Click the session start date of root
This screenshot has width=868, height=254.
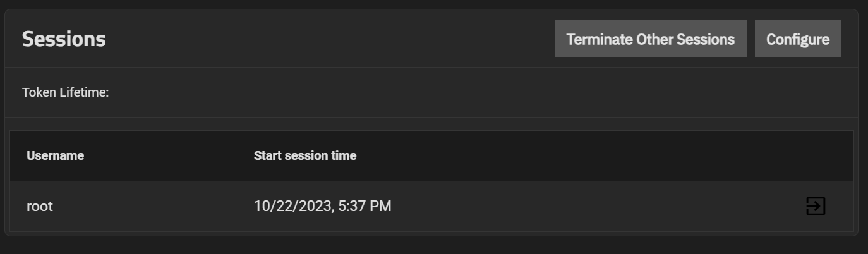click(292, 206)
